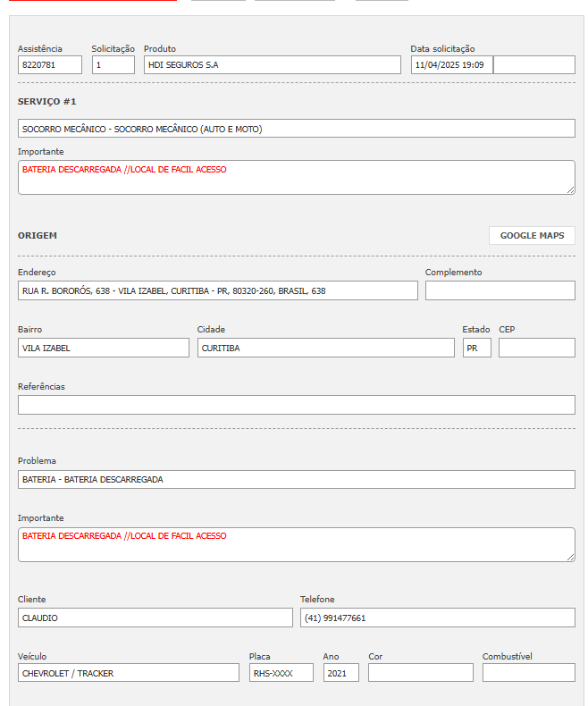Click the Endereço address field
Screen dimensions: 588x706
tap(217, 290)
